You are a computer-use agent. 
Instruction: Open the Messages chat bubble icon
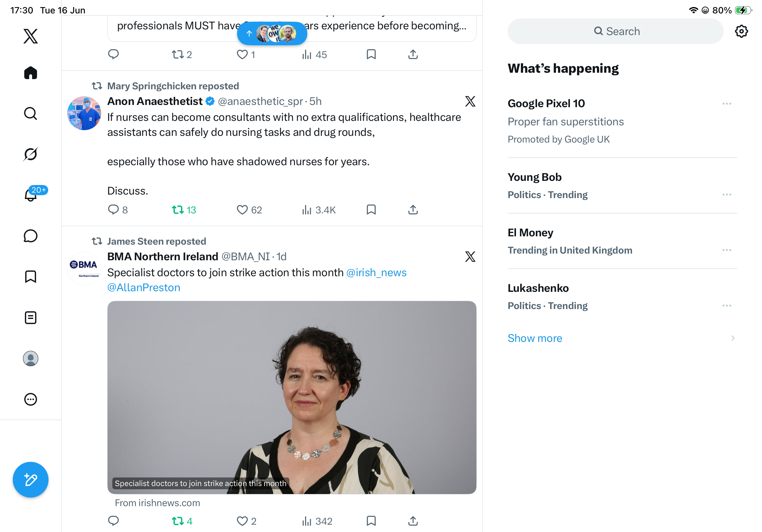[x=31, y=236]
